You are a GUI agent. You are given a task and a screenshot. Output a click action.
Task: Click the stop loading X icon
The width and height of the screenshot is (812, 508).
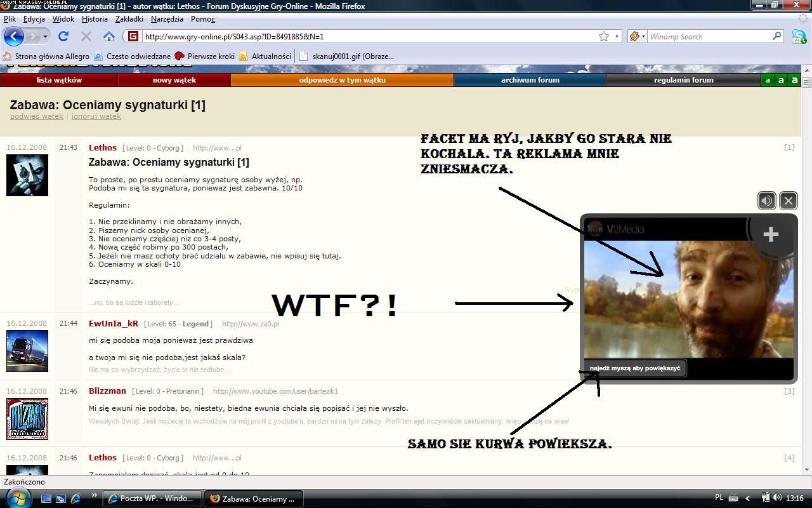[86, 36]
